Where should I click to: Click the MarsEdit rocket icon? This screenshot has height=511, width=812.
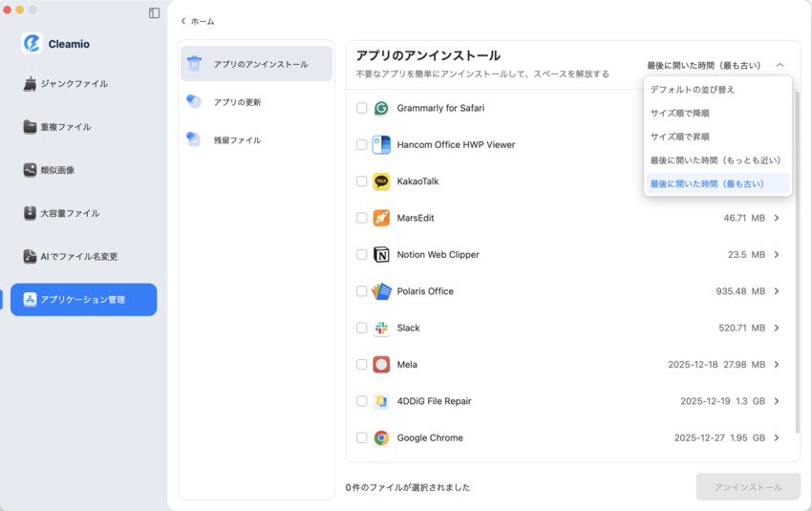pyautogui.click(x=381, y=218)
